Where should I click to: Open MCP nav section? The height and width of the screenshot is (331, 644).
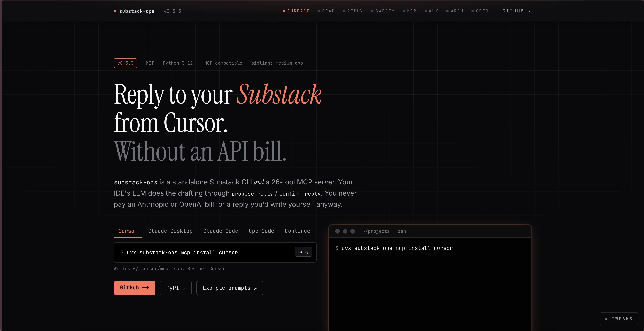pyautogui.click(x=409, y=11)
